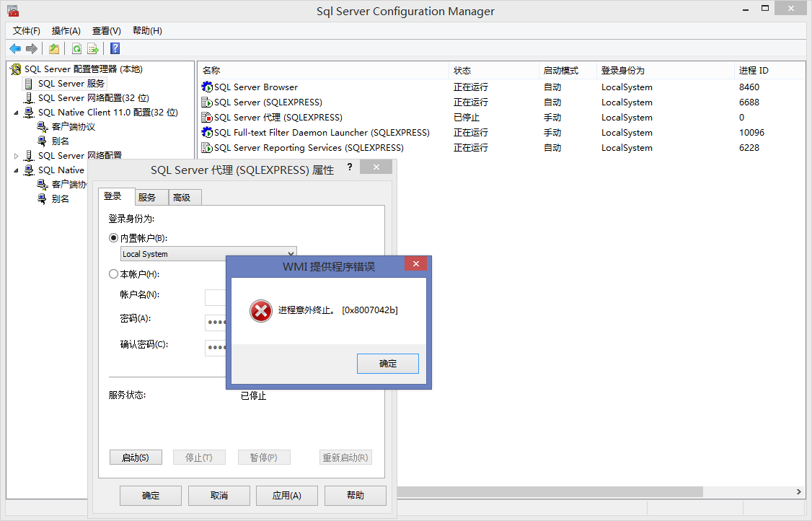Click the Up one level folder icon

pyautogui.click(x=54, y=49)
